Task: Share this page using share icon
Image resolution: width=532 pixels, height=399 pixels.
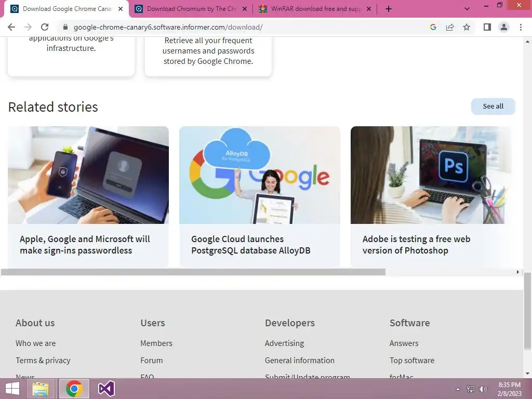Action: [x=450, y=27]
